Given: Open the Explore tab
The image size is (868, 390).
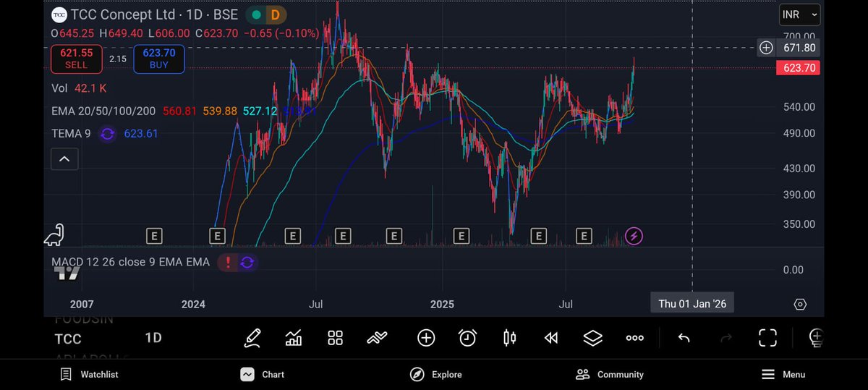Looking at the screenshot, I should tap(436, 374).
